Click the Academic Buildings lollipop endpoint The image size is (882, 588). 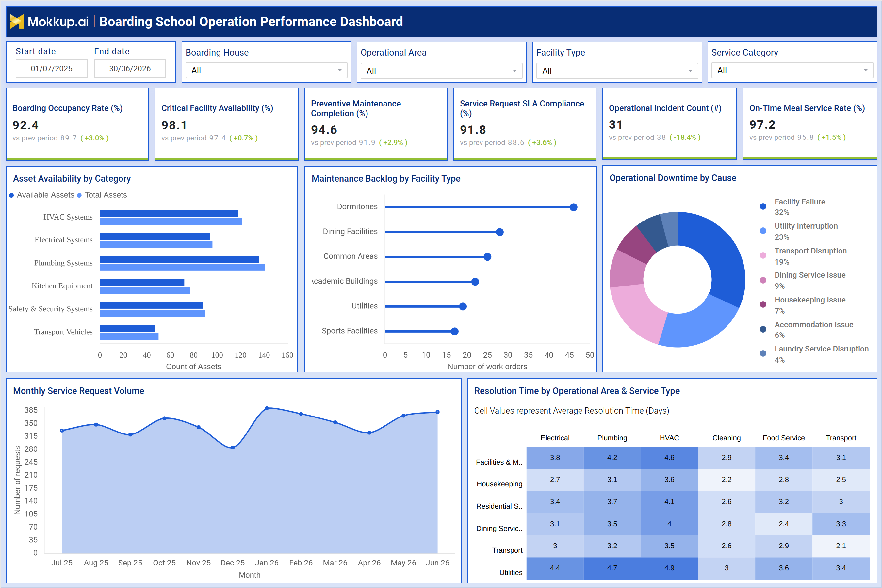tap(475, 282)
